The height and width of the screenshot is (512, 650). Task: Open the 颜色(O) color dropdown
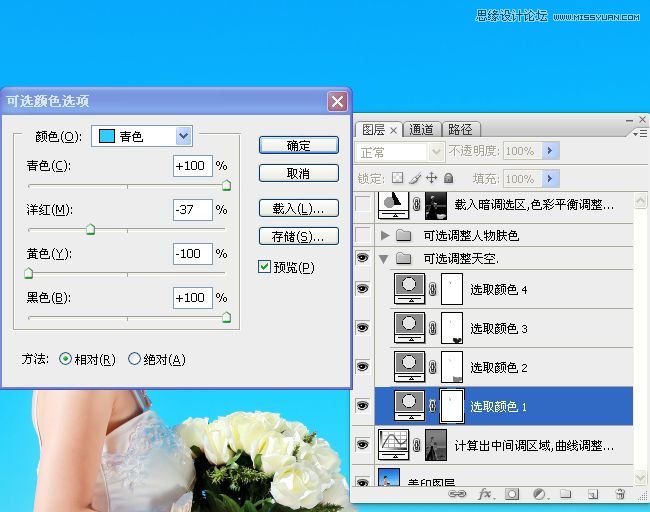pos(142,136)
